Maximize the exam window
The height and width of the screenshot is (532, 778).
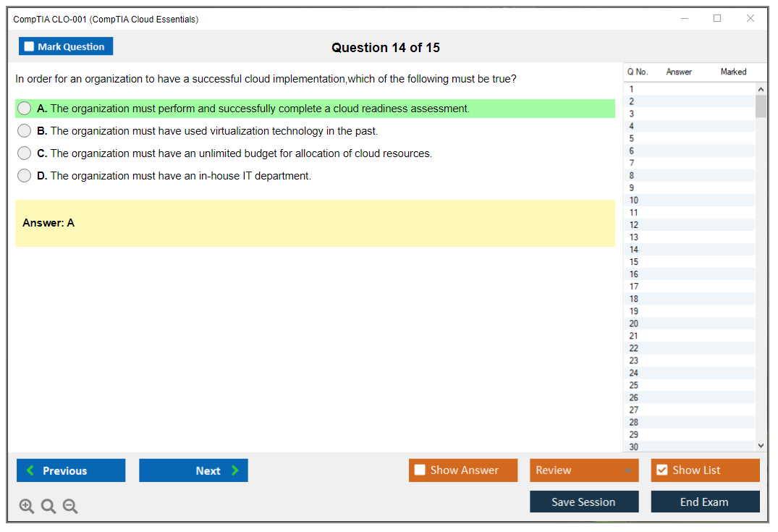pos(717,19)
